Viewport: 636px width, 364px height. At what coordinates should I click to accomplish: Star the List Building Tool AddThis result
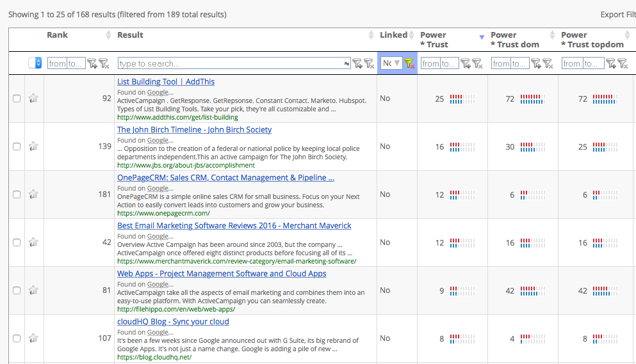point(33,98)
